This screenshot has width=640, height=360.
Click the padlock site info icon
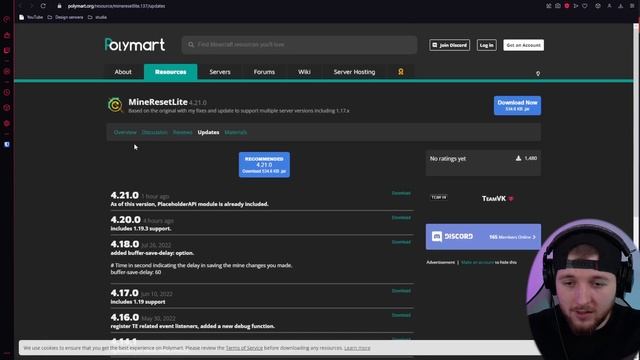tap(59, 6)
